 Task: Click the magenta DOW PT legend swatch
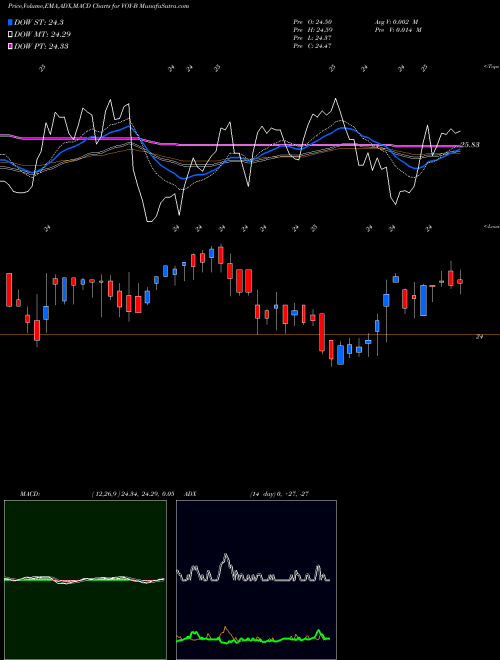10,46
